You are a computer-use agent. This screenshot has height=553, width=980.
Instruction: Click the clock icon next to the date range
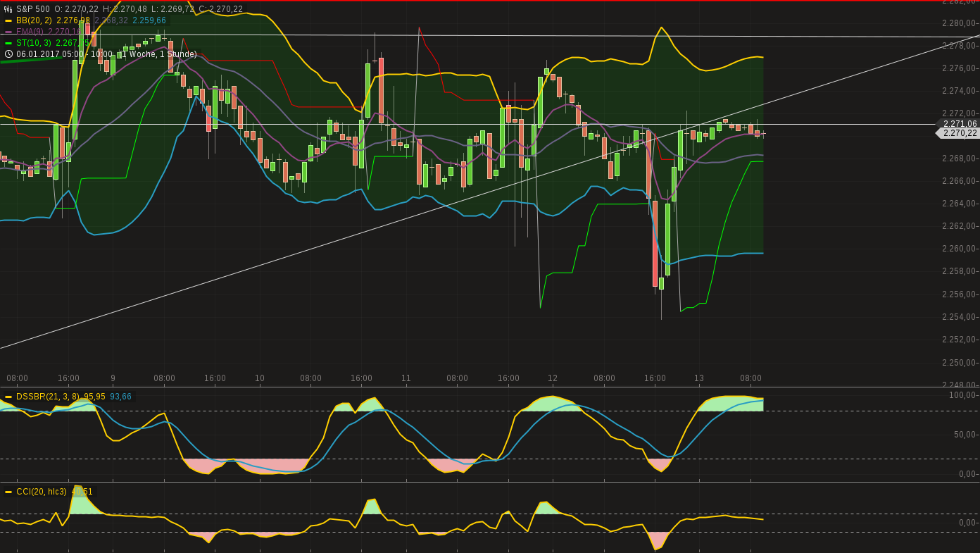click(x=8, y=54)
